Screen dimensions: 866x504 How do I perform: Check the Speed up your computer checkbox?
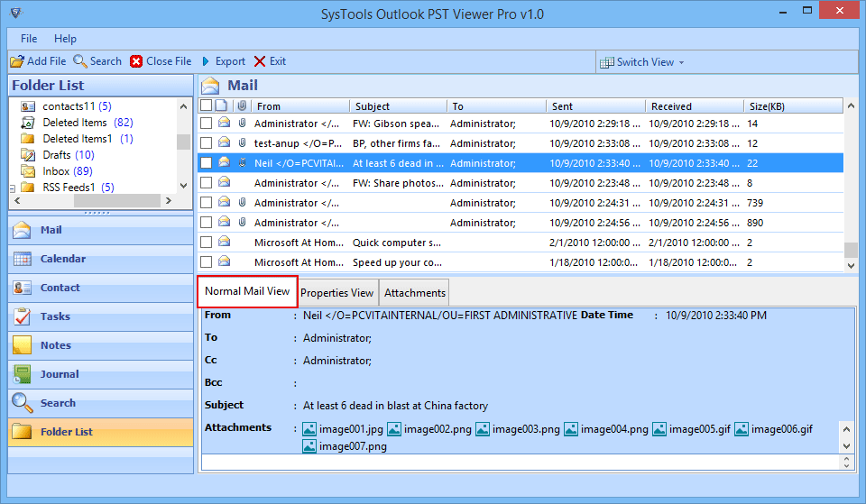(206, 262)
